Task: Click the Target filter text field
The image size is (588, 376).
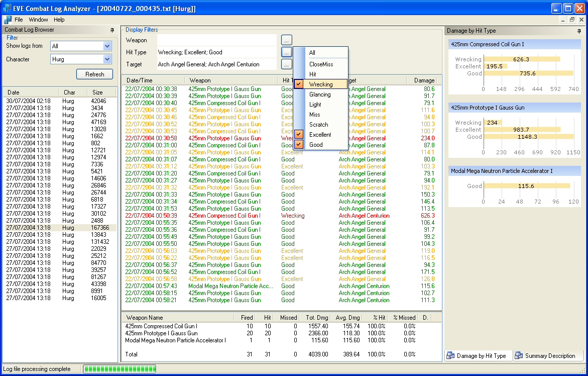Action: tap(216, 64)
